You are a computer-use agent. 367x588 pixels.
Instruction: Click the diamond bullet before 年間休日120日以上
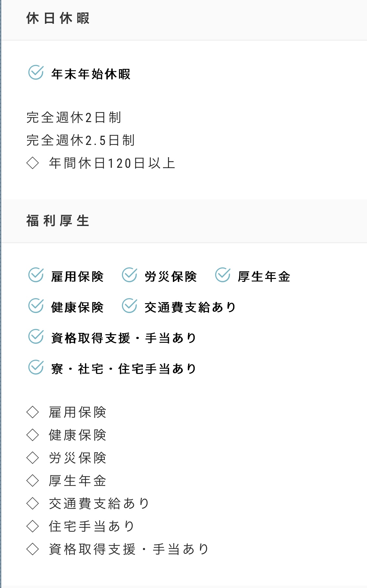click(32, 163)
